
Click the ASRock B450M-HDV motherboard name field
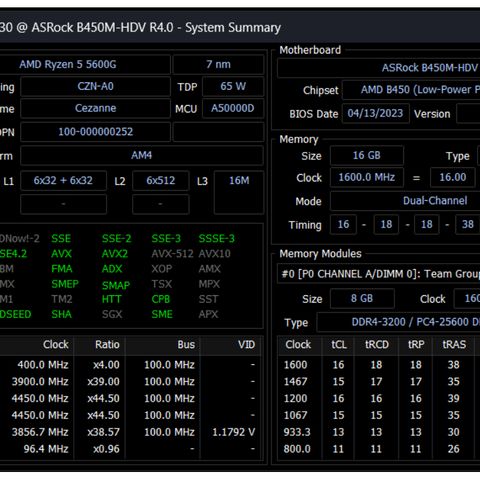[x=379, y=68]
